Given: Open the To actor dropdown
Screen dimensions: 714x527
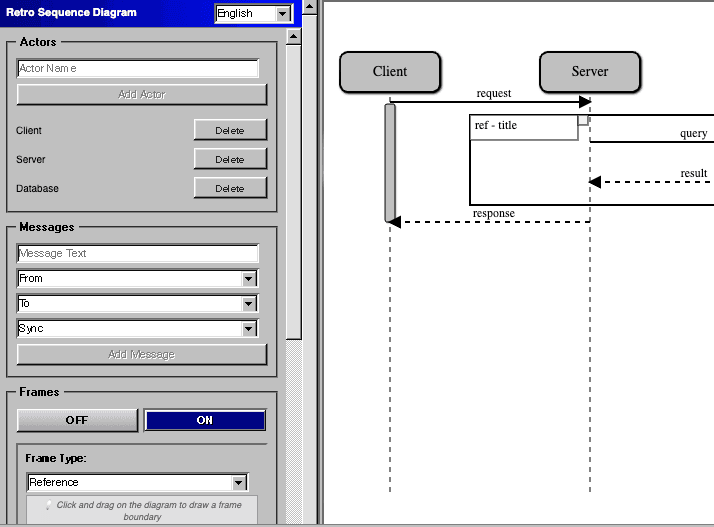Looking at the screenshot, I should click(x=138, y=303).
